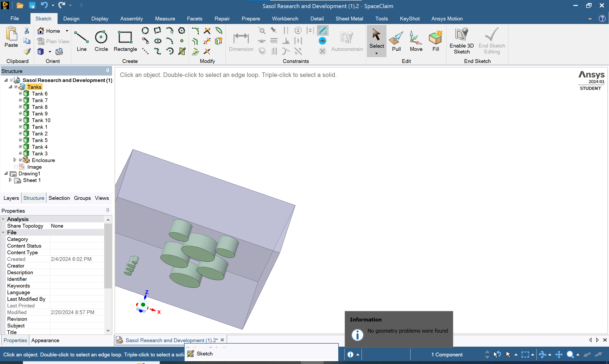Click the Properties panel scrollbar down arrow
Viewport: 609px width, 364px height.
tap(108, 331)
